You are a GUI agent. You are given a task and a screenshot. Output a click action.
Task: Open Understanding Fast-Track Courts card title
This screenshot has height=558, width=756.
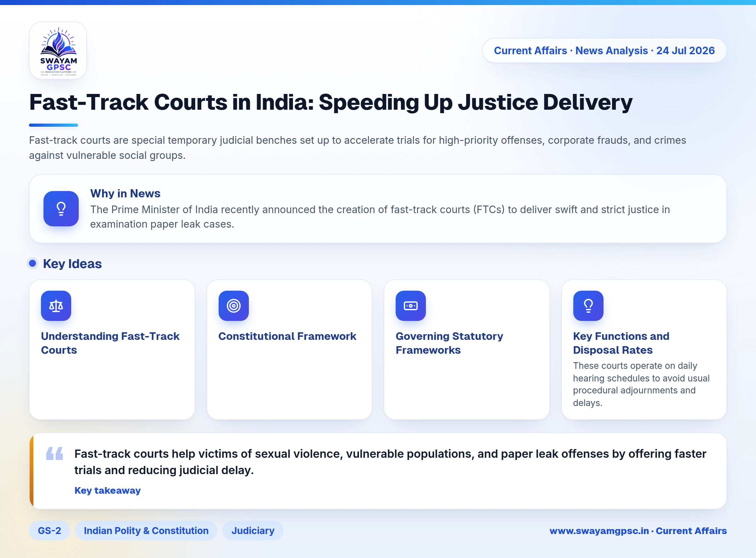110,343
